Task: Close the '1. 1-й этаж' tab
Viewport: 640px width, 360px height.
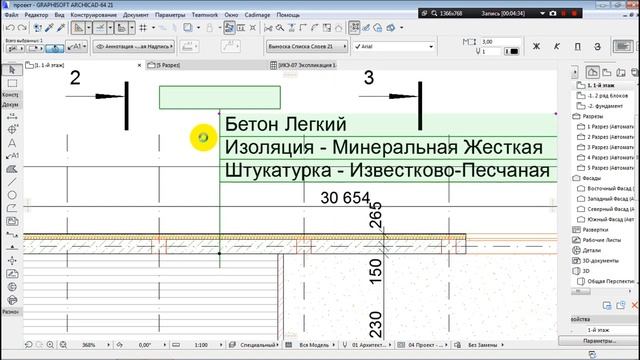Action: click(139, 65)
